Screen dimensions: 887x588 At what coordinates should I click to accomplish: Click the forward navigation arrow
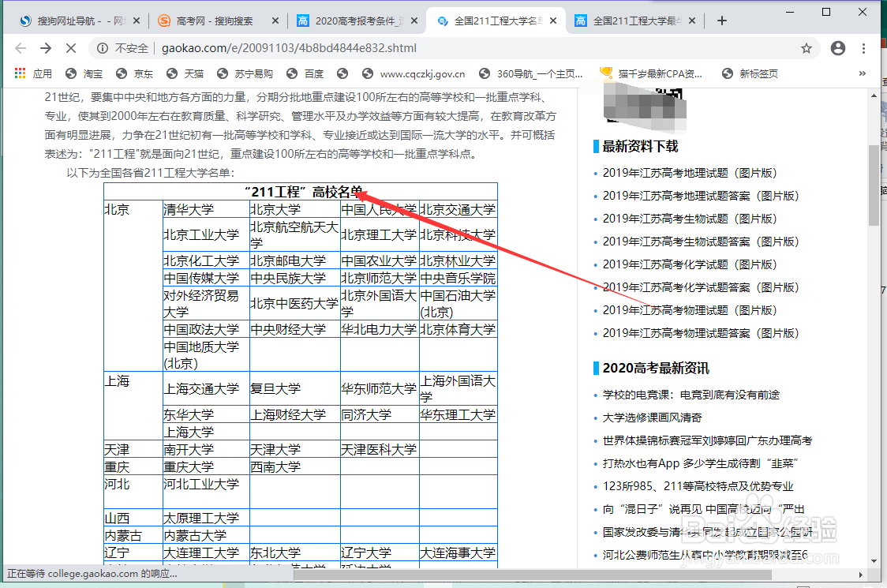(46, 48)
